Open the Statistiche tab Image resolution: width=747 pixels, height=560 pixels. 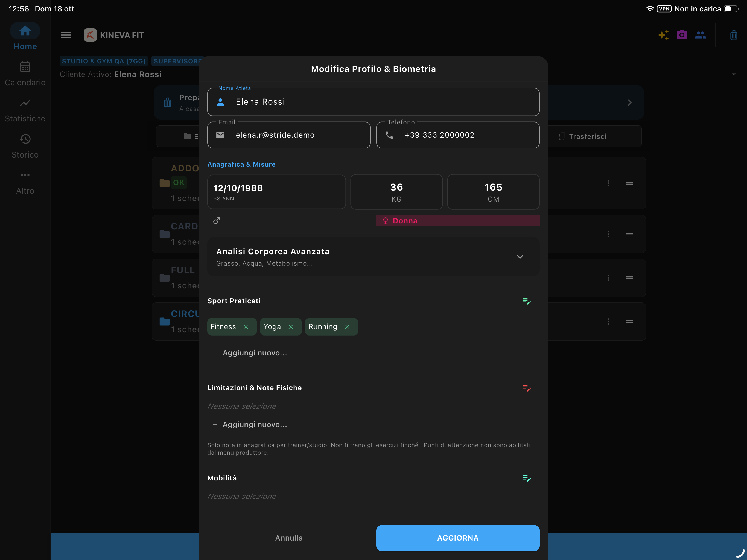point(25,110)
